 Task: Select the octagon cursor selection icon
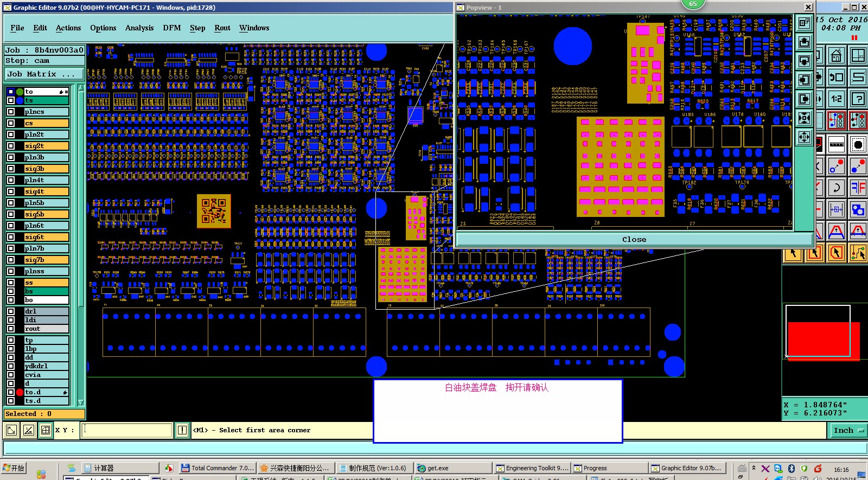pos(836,253)
